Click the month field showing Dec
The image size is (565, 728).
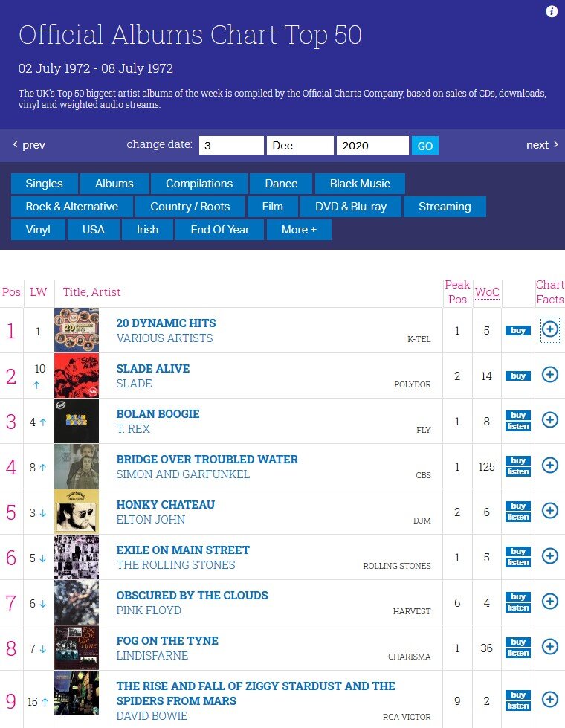(300, 145)
